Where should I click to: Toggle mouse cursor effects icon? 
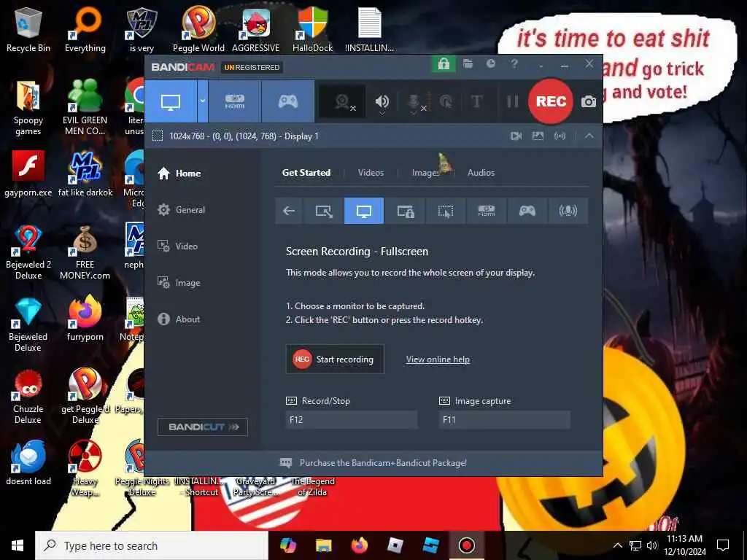click(x=446, y=101)
